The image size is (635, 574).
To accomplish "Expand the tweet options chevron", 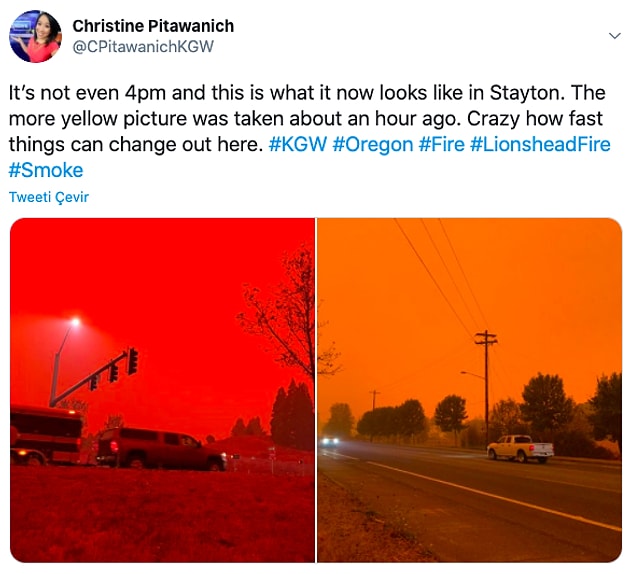I will [x=615, y=36].
